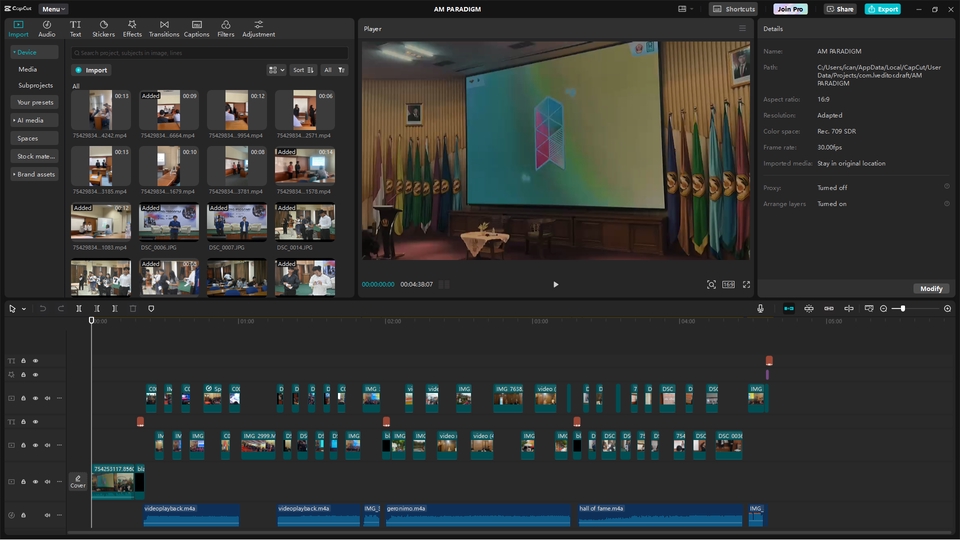Open the Sort dropdown in media panel
This screenshot has height=540, width=960.
pos(303,70)
